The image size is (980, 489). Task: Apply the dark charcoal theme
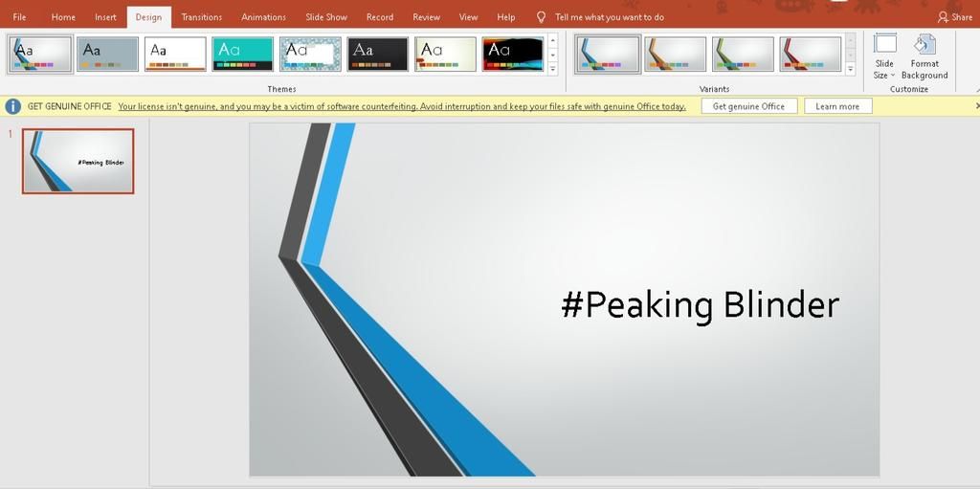[377, 54]
